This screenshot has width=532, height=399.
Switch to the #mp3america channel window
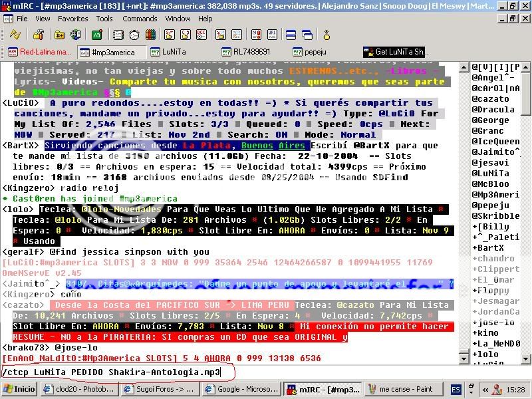[x=112, y=52]
